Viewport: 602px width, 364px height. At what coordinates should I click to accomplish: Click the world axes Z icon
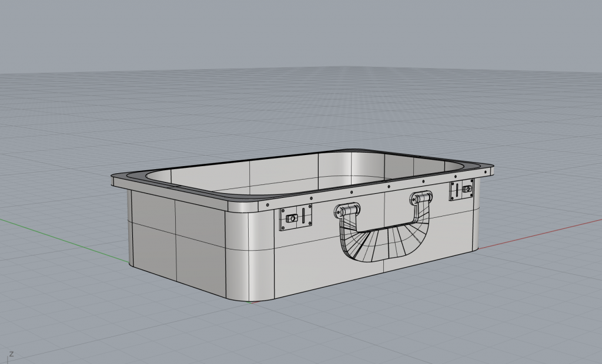[x=11, y=354]
